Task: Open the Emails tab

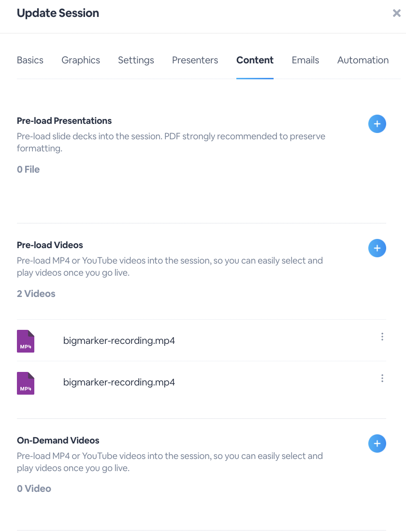Action: coord(305,60)
